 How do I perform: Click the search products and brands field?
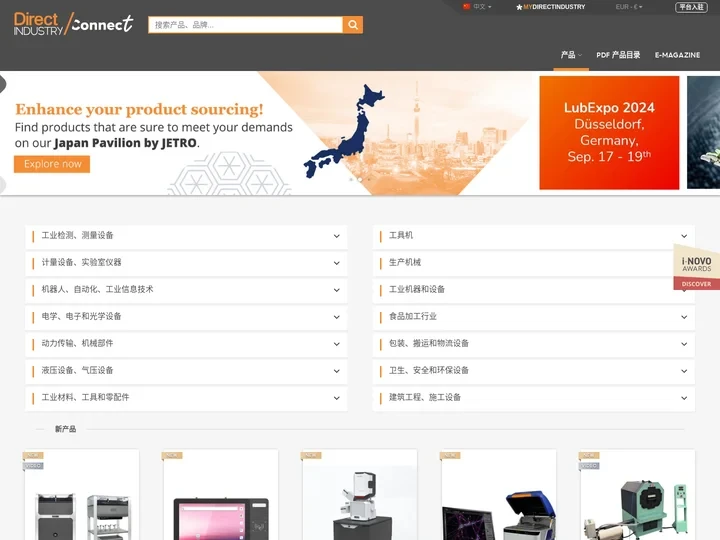click(x=246, y=25)
